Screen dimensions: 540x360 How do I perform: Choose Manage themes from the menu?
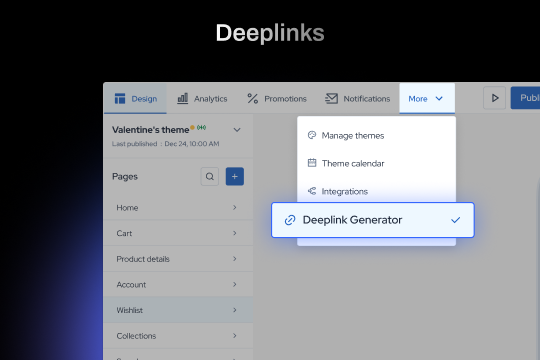(376, 135)
